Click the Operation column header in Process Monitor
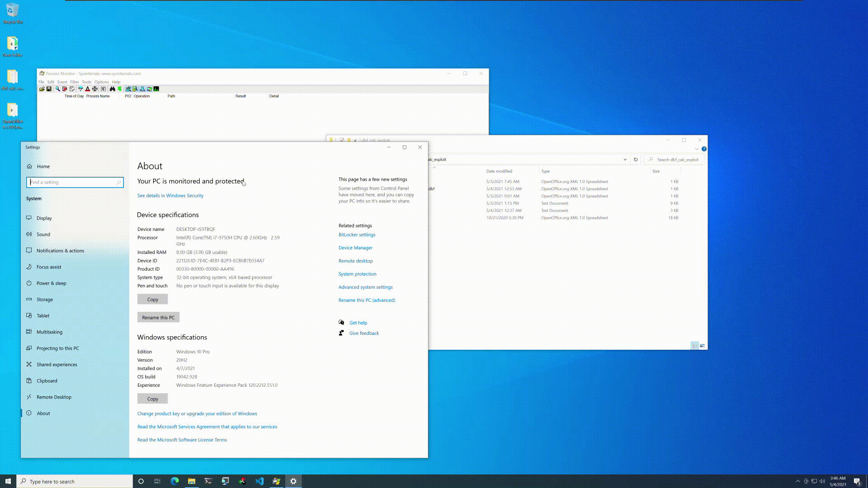Image resolution: width=868 pixels, height=488 pixels. point(142,96)
